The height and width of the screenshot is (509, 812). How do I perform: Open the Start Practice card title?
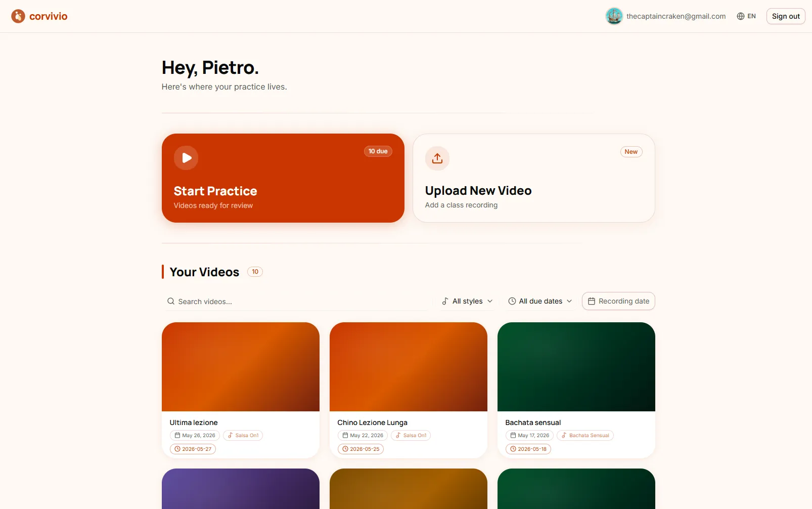pos(215,191)
